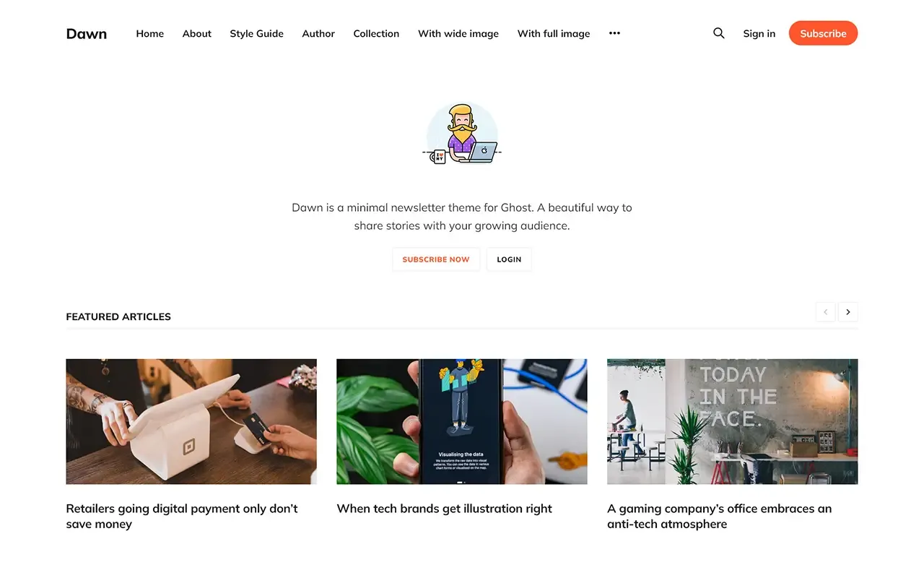Open the search magnifier icon
This screenshot has width=924, height=578.
tap(719, 33)
